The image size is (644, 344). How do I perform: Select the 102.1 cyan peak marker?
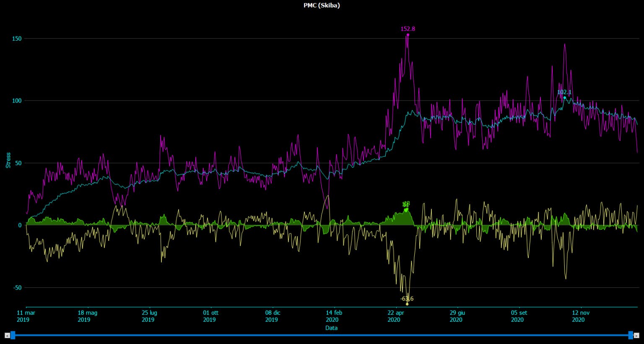(x=564, y=98)
